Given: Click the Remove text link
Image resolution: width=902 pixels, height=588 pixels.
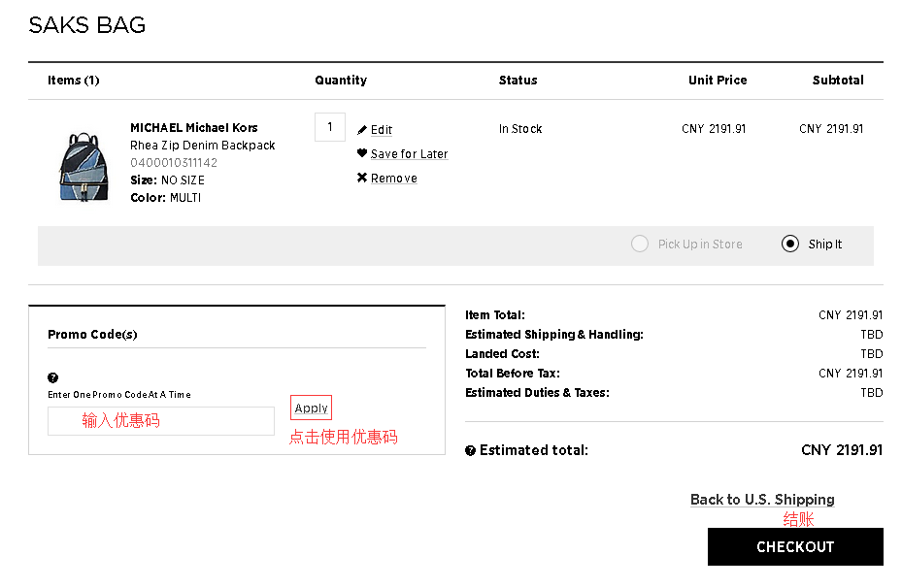Looking at the screenshot, I should click(393, 179).
